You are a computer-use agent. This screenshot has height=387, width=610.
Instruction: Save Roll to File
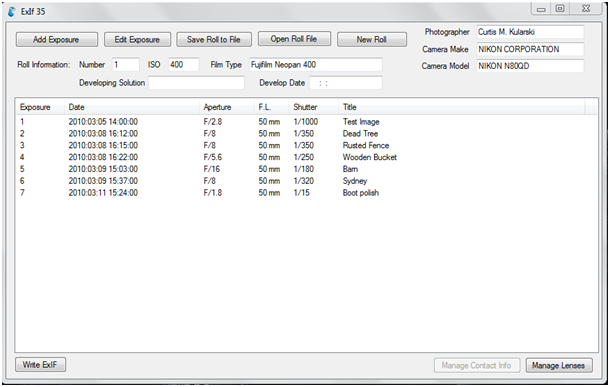click(x=214, y=40)
